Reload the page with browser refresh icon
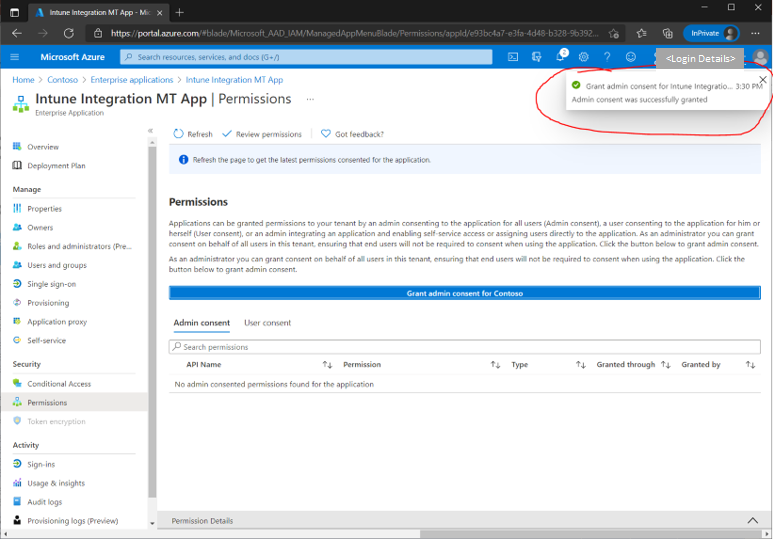Image resolution: width=773 pixels, height=539 pixels. click(x=69, y=33)
